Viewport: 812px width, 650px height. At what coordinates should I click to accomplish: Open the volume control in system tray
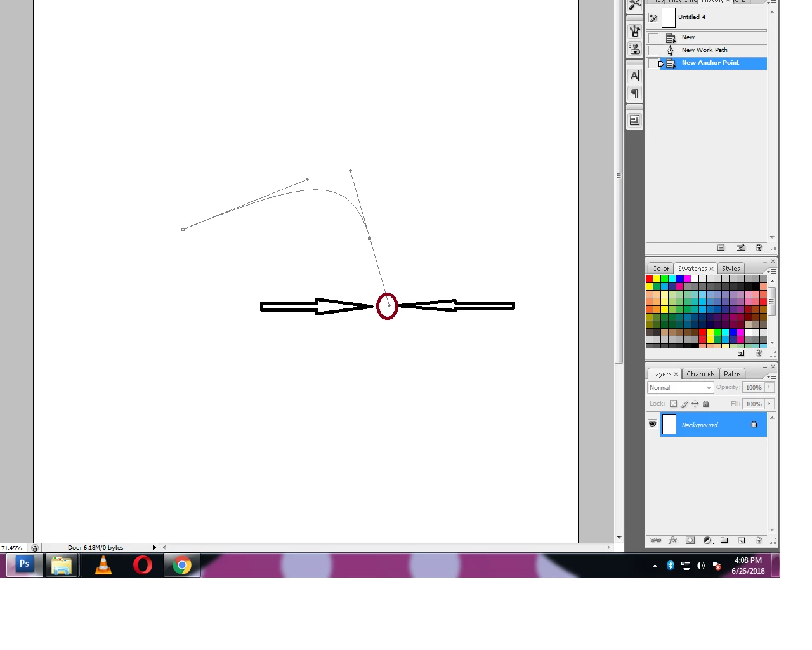point(700,566)
